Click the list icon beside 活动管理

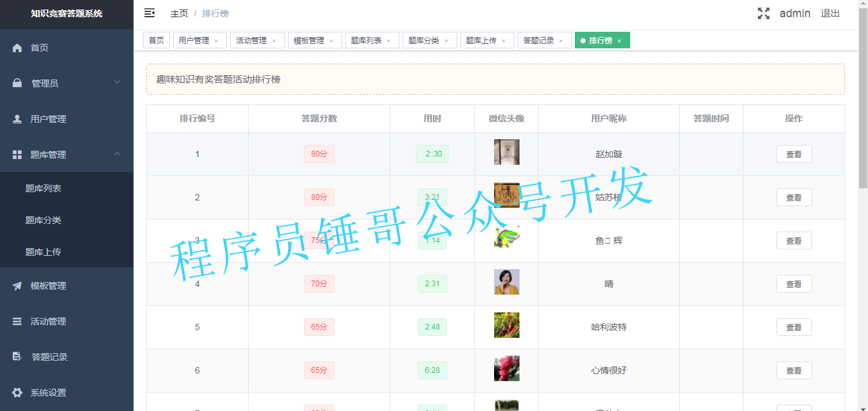[x=17, y=321]
